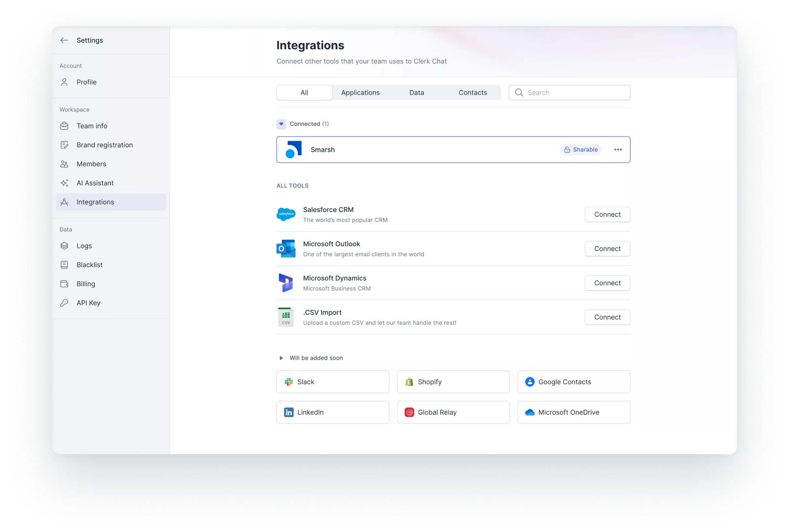This screenshot has height=532, width=789.
Task: Connect .CSV Import
Action: click(607, 317)
